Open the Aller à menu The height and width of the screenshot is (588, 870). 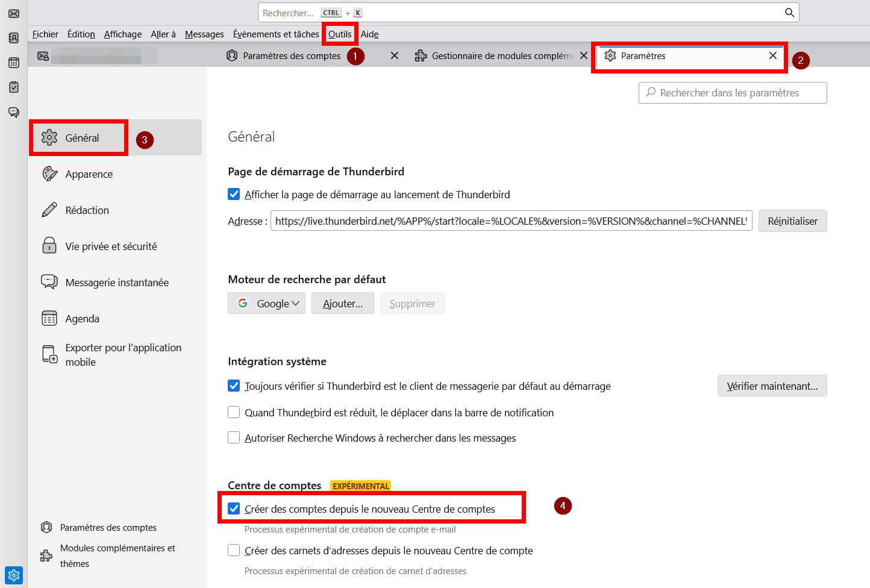pos(163,34)
